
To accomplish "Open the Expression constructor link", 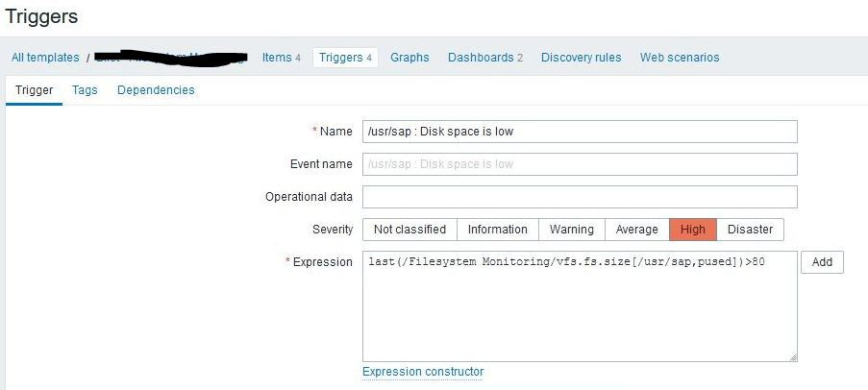I will [x=423, y=372].
